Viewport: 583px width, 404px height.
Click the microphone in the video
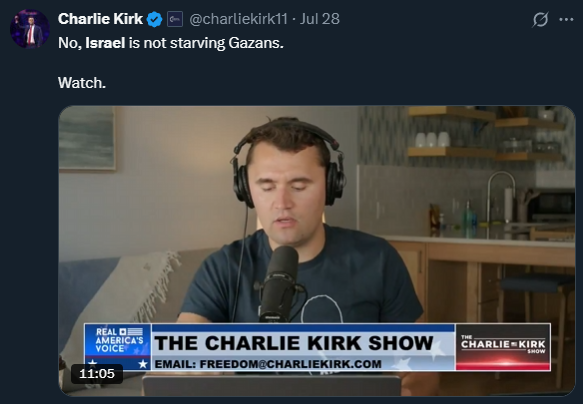tap(279, 284)
